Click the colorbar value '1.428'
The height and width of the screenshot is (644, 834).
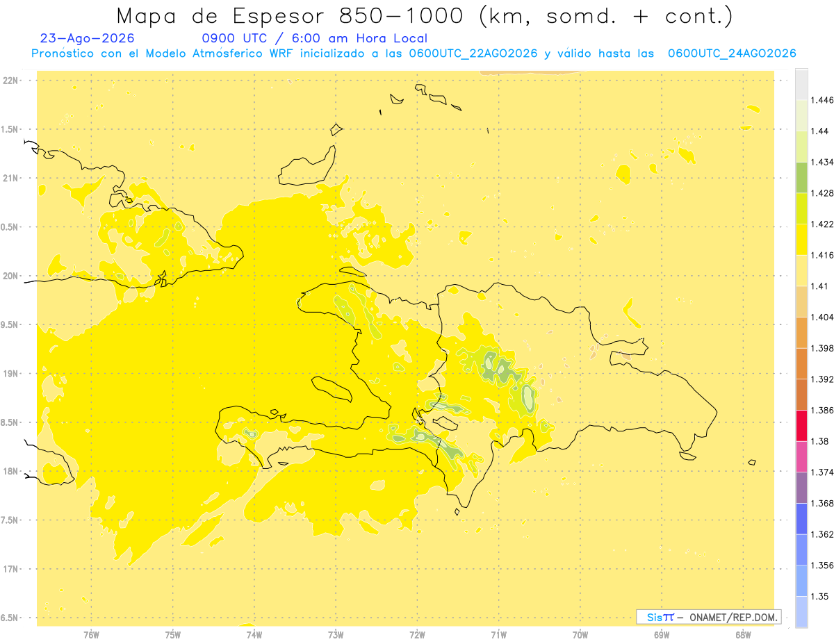[822, 193]
